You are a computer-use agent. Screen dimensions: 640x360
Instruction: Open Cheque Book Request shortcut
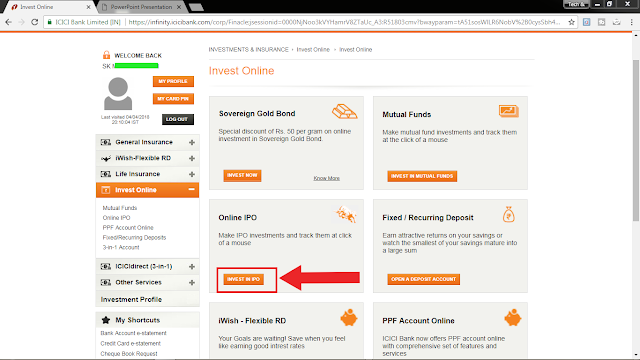coord(129,353)
